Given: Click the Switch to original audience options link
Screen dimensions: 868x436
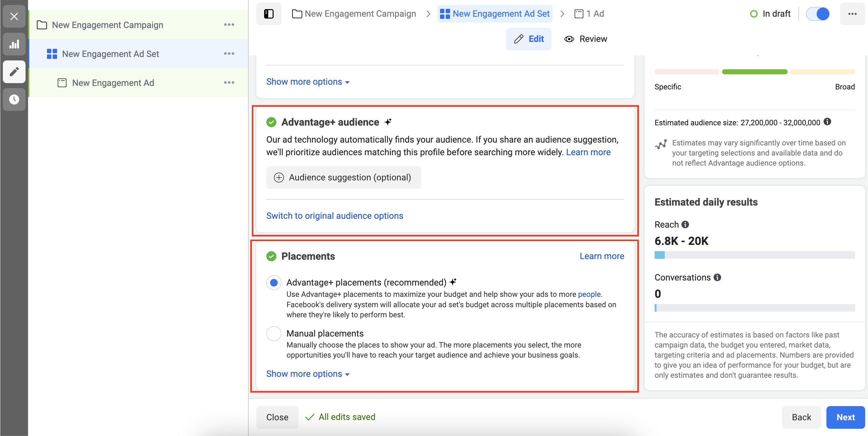Looking at the screenshot, I should point(334,215).
